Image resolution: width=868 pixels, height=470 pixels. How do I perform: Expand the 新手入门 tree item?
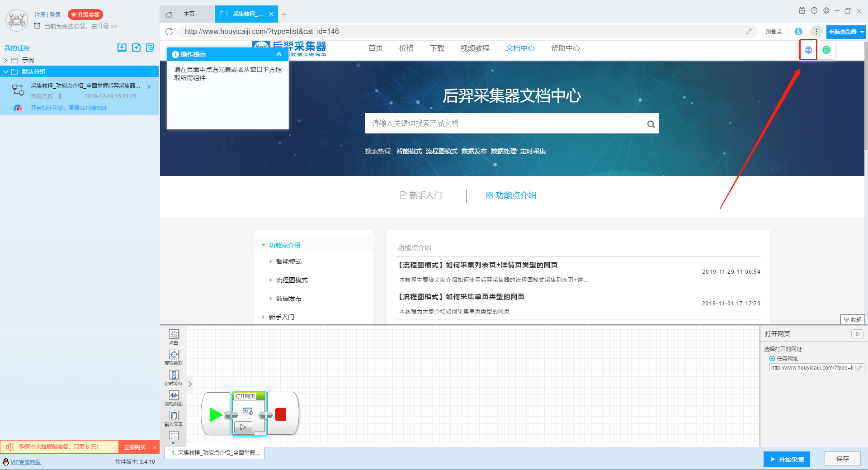(x=264, y=317)
